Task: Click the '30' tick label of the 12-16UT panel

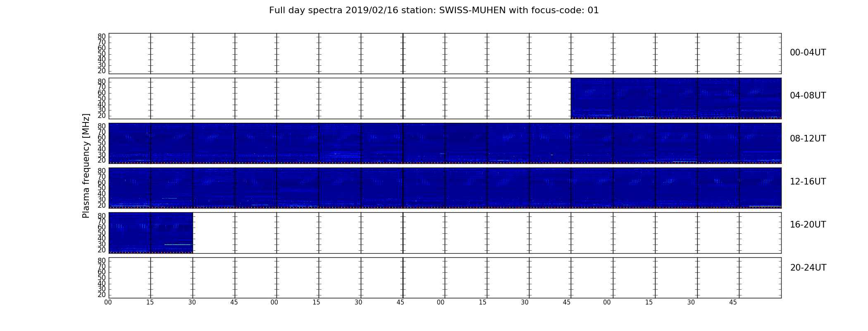Action: click(102, 199)
